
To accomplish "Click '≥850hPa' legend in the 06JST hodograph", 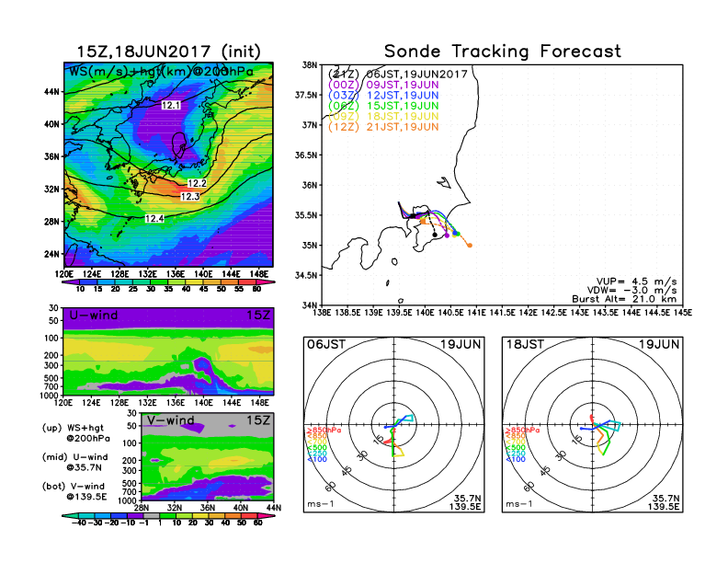I will tap(323, 431).
